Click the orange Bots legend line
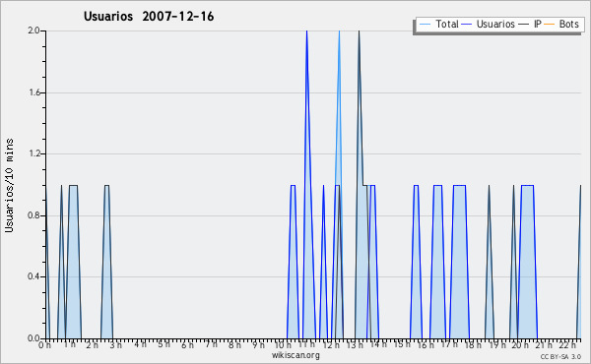 (x=550, y=25)
